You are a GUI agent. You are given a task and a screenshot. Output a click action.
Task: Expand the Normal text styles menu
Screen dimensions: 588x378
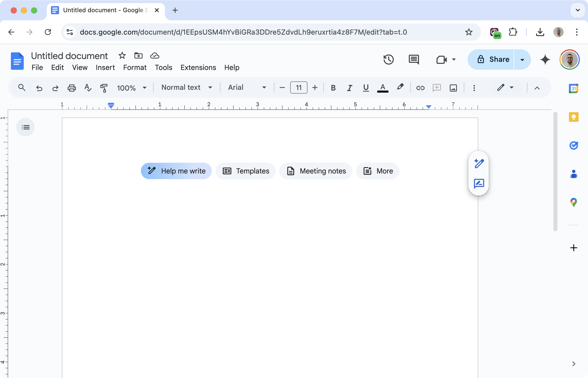(x=186, y=88)
